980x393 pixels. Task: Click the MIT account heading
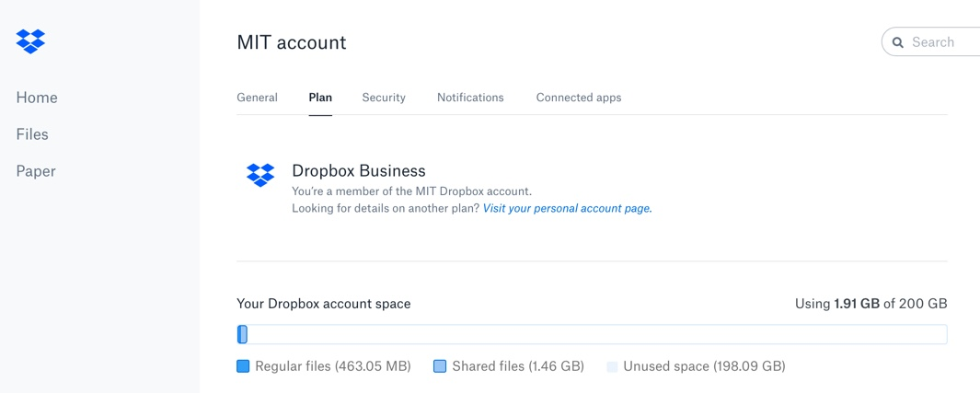[292, 42]
